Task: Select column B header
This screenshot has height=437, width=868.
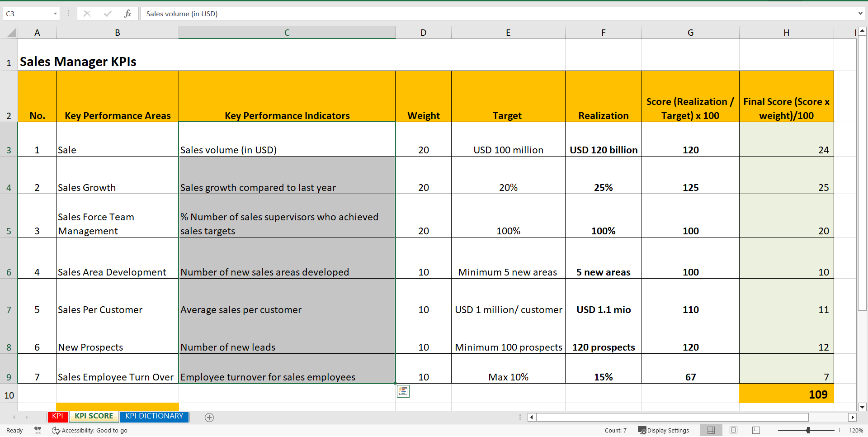Action: [118, 33]
